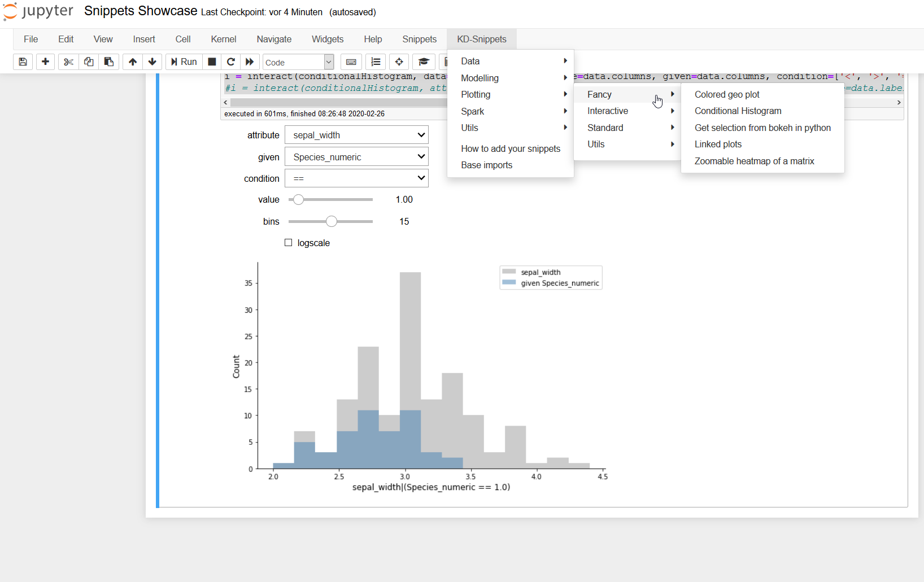Adjust the bins slider handle
The image size is (924, 582).
tap(332, 221)
